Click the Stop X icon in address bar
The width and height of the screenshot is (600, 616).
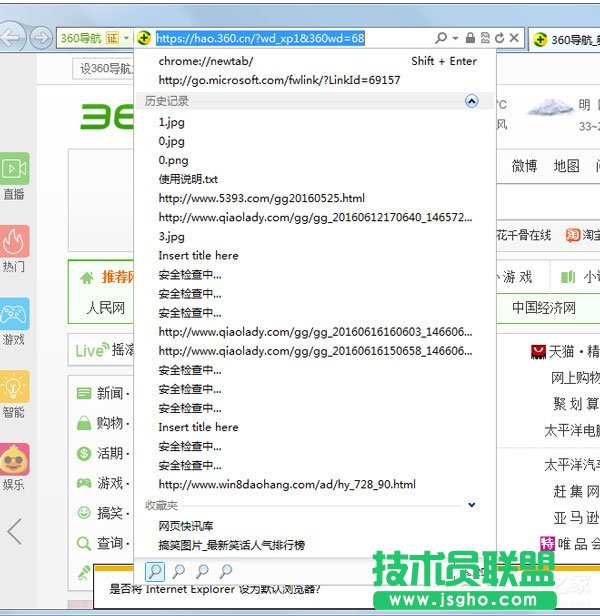514,38
